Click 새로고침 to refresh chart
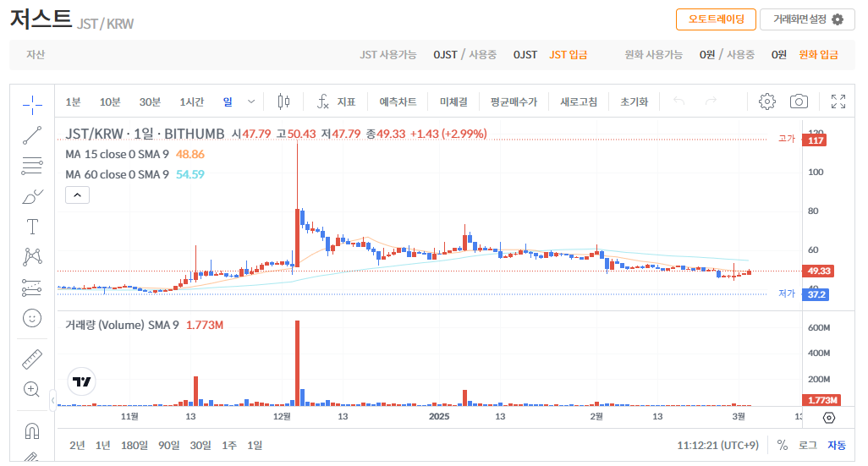868x466 pixels. [579, 101]
